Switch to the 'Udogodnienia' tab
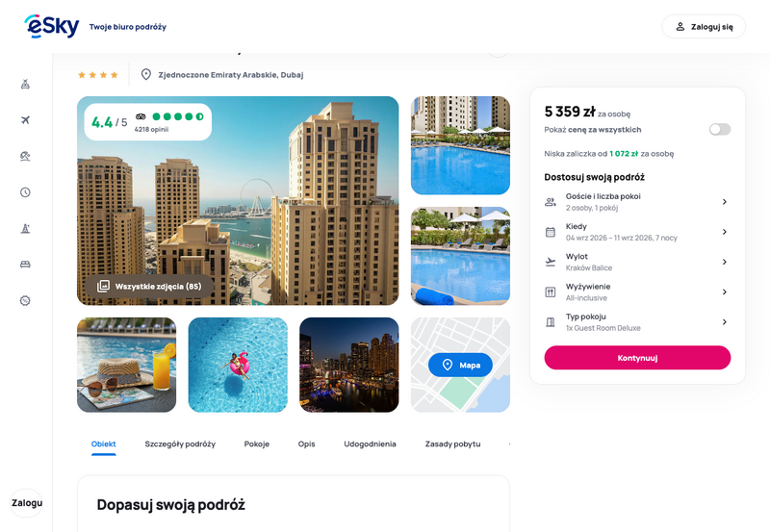770x532 pixels. (370, 444)
